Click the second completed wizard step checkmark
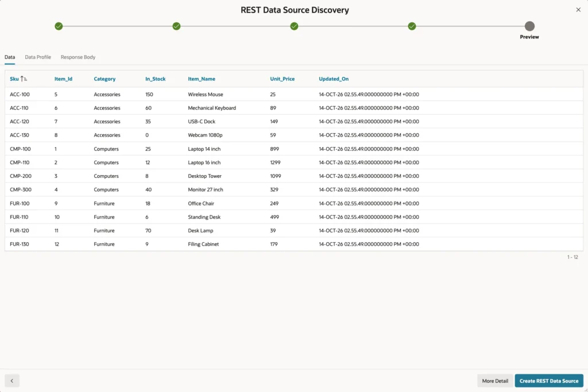 176,26
